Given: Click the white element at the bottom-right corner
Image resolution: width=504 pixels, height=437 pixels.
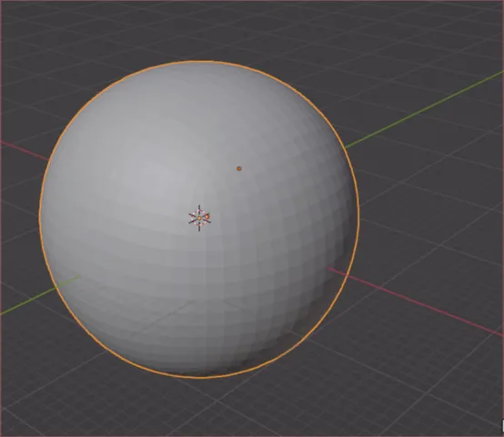Looking at the screenshot, I should tap(502, 425).
